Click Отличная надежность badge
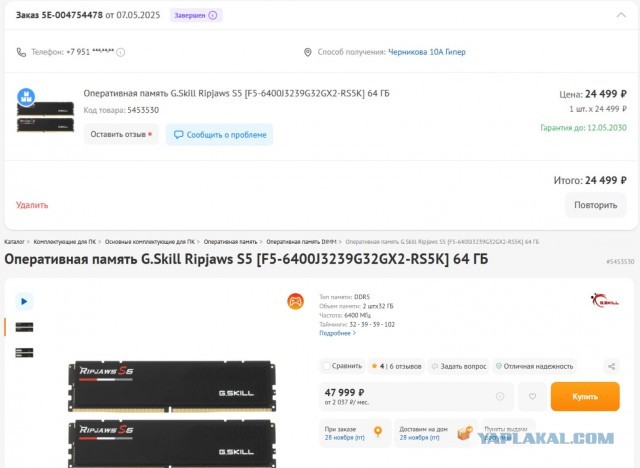 pyautogui.click(x=534, y=366)
